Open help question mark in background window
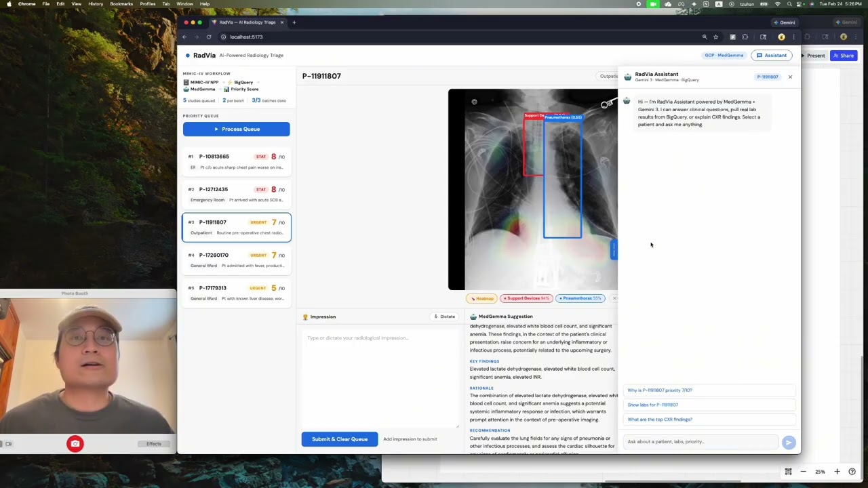The width and height of the screenshot is (868, 488). click(852, 472)
